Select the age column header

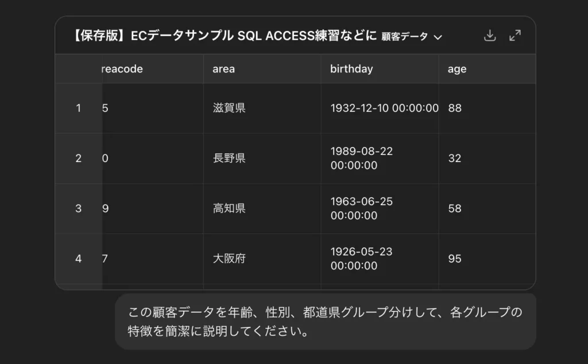pos(457,69)
